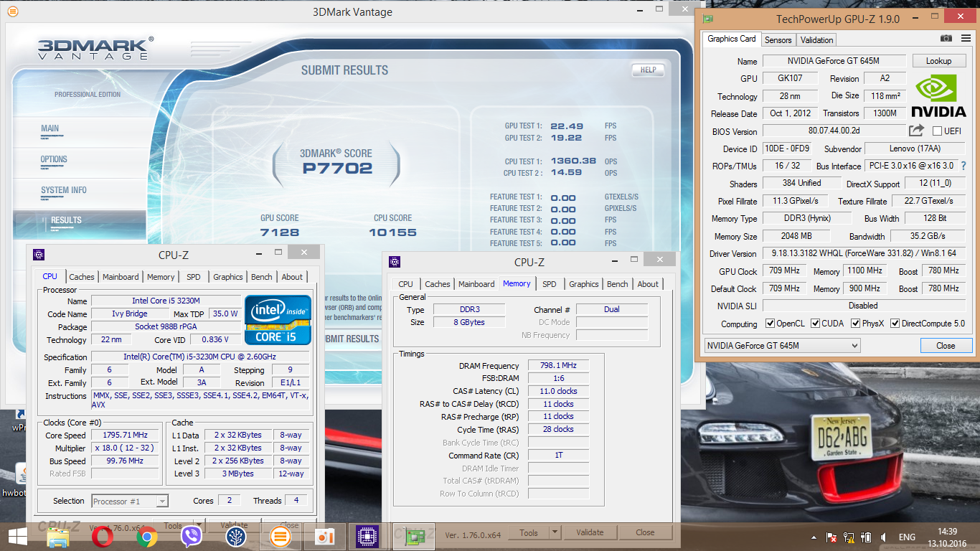Click the 3DMark Vantage title bar icon
This screenshot has height=551, width=980.
pyautogui.click(x=13, y=12)
